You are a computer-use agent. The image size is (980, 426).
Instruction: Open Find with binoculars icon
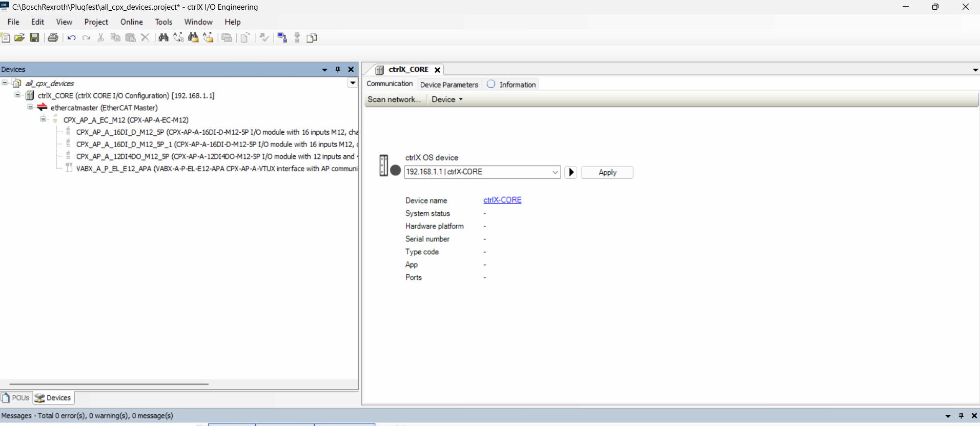(x=164, y=37)
